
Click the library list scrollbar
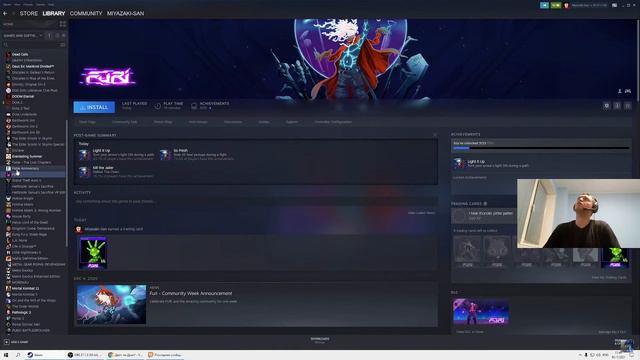(x=67, y=184)
